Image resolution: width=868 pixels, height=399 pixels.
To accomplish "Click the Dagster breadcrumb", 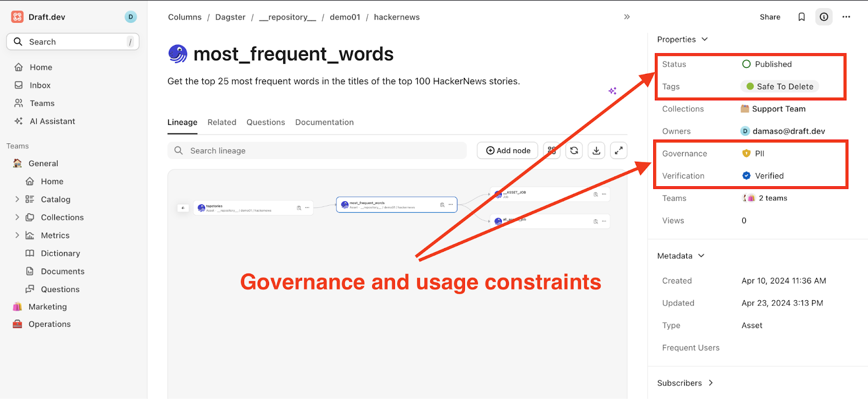I will [230, 17].
